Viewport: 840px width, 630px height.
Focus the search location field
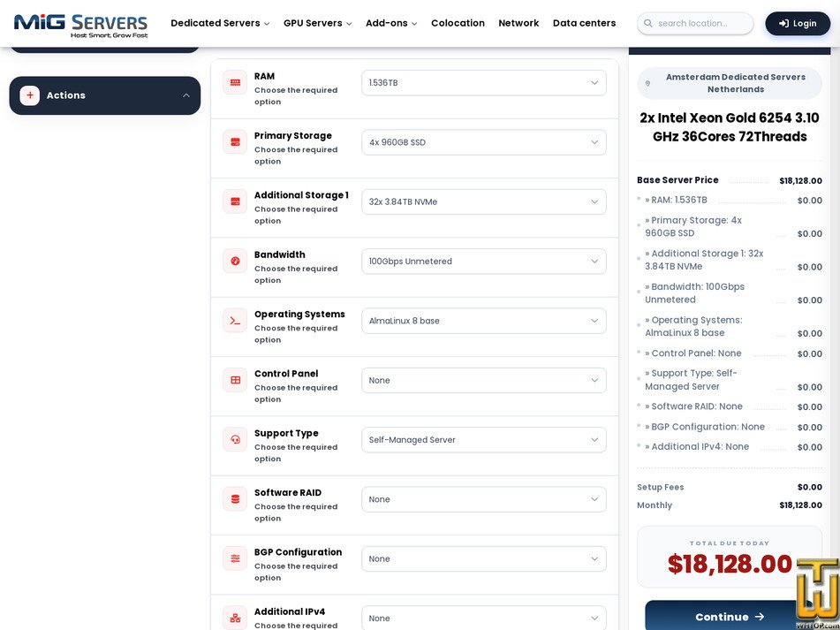[x=695, y=24]
